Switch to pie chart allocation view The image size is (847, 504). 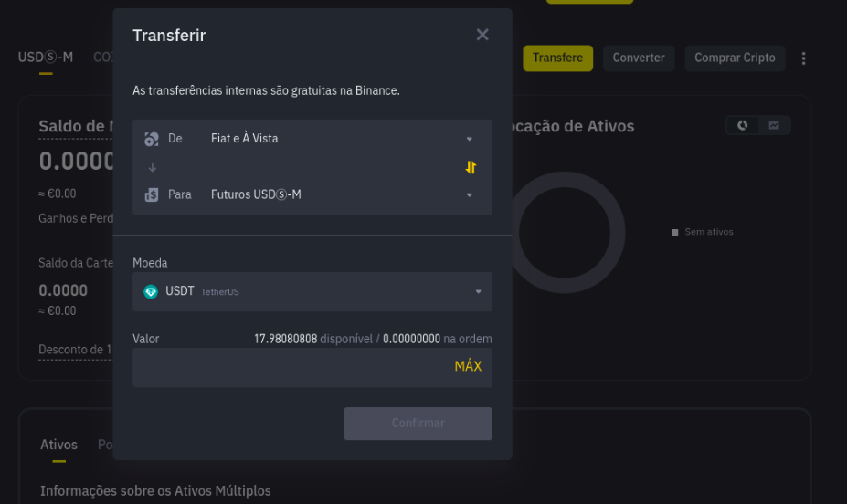click(x=742, y=125)
